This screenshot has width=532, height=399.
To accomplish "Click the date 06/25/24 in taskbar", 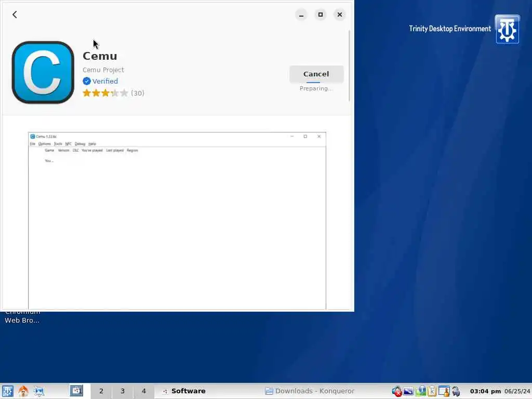I will click(517, 391).
